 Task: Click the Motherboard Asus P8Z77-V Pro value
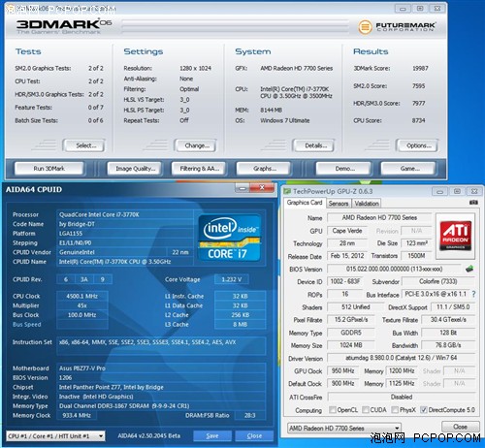pos(161,368)
